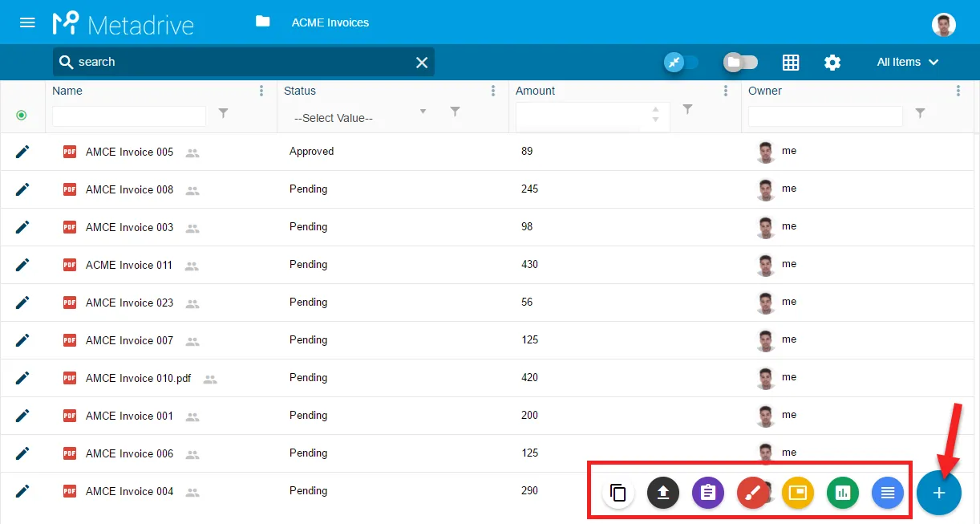The height and width of the screenshot is (524, 980).
Task: Select the Approved status cell of Invoice 005
Action: tap(312, 151)
